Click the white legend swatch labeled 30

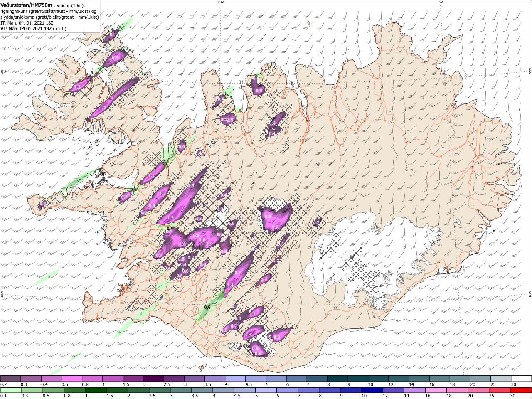521,379
